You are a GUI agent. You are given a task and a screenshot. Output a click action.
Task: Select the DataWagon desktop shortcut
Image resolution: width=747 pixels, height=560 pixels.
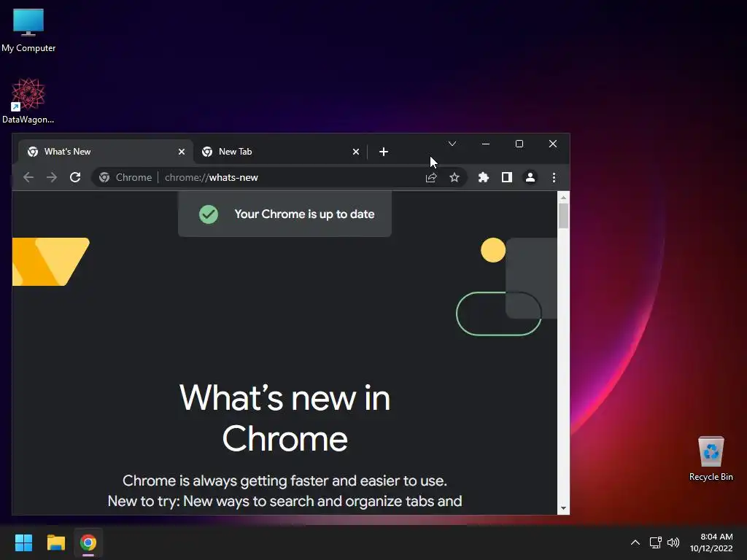click(28, 101)
